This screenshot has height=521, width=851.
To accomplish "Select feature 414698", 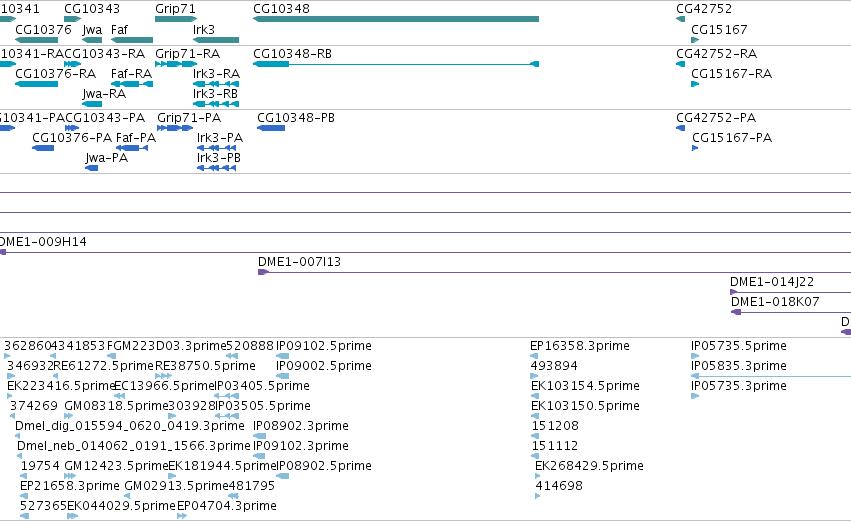I will coord(559,486).
